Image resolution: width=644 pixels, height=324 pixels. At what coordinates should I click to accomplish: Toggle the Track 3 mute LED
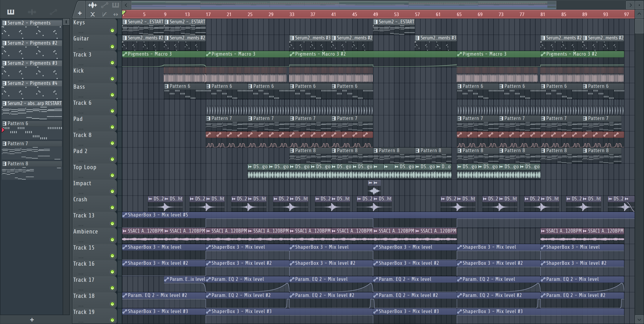click(x=112, y=63)
